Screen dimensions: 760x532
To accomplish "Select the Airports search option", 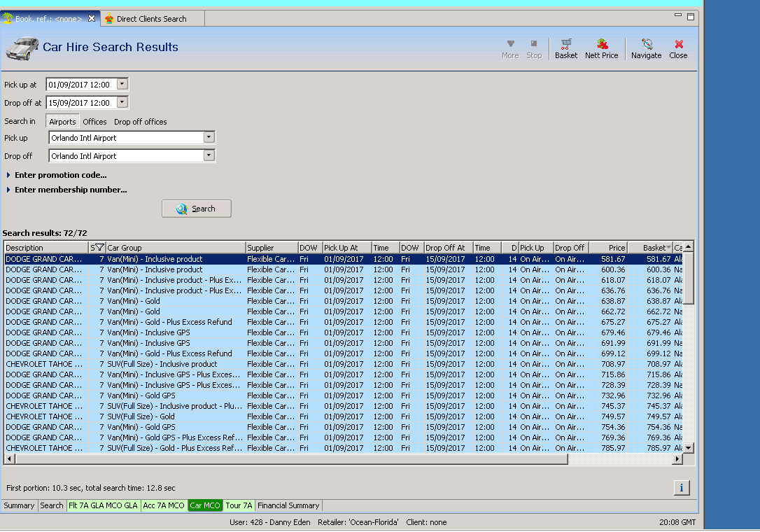I will coord(62,122).
